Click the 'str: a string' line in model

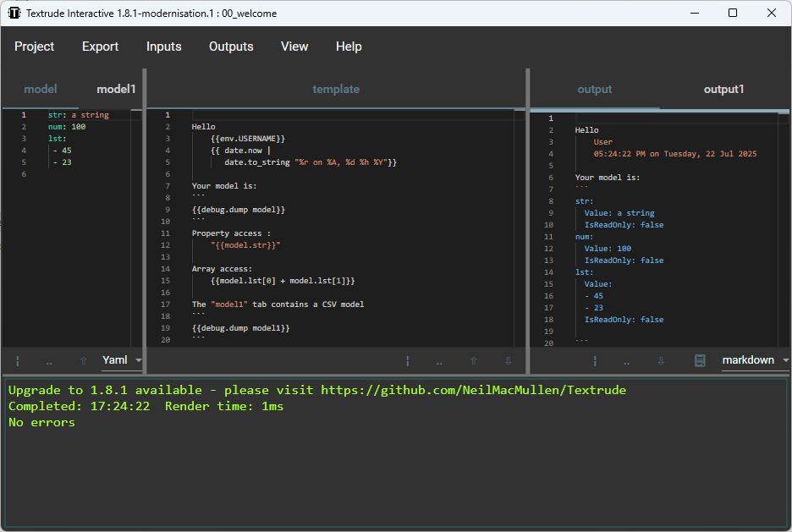[x=79, y=115]
